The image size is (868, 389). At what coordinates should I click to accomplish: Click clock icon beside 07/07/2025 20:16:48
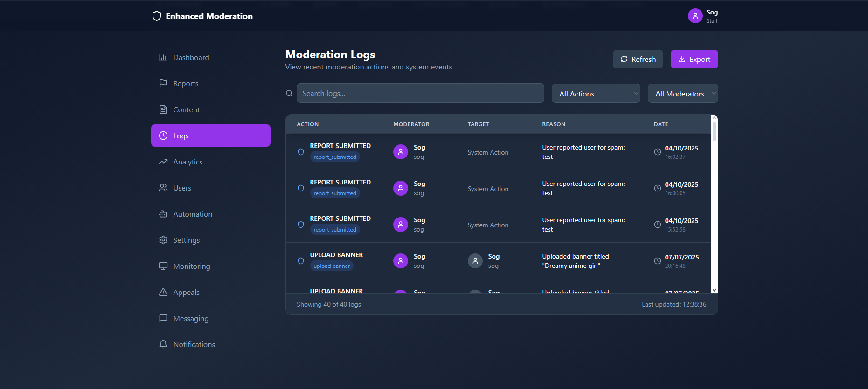(x=658, y=261)
